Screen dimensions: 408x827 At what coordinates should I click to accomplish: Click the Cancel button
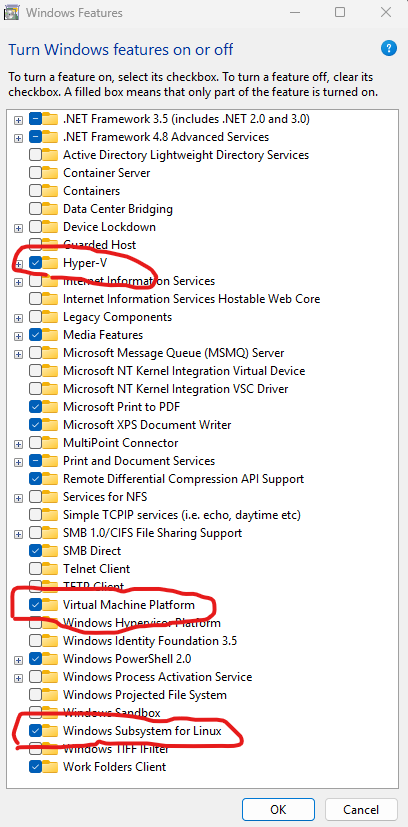(x=361, y=809)
